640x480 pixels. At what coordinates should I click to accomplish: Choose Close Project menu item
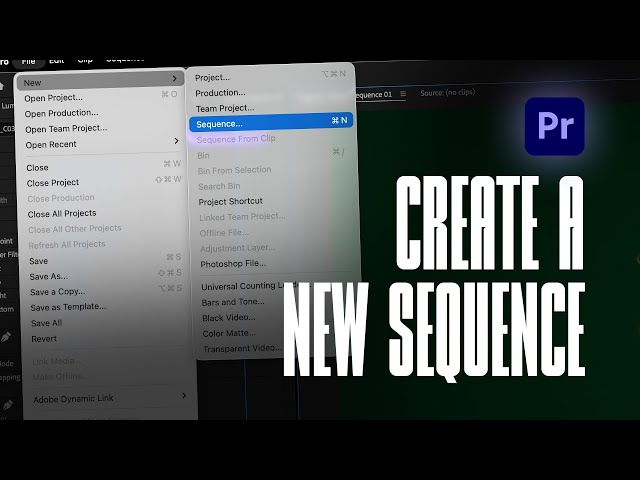(x=53, y=183)
